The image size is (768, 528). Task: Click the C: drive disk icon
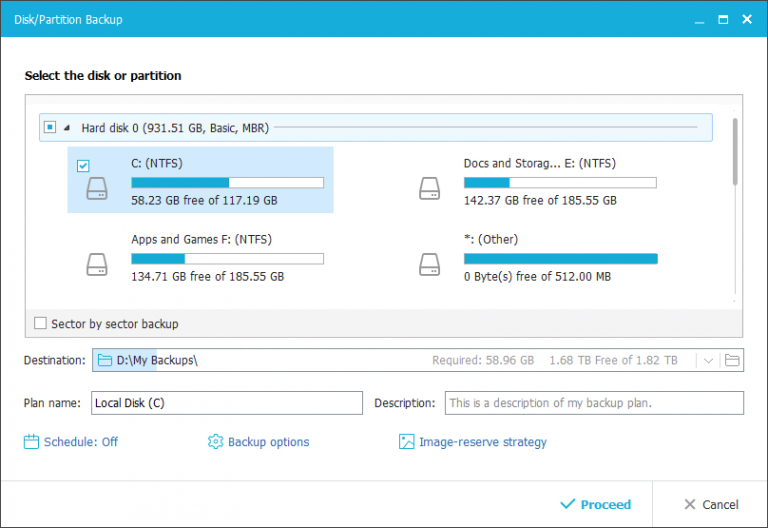coord(96,190)
